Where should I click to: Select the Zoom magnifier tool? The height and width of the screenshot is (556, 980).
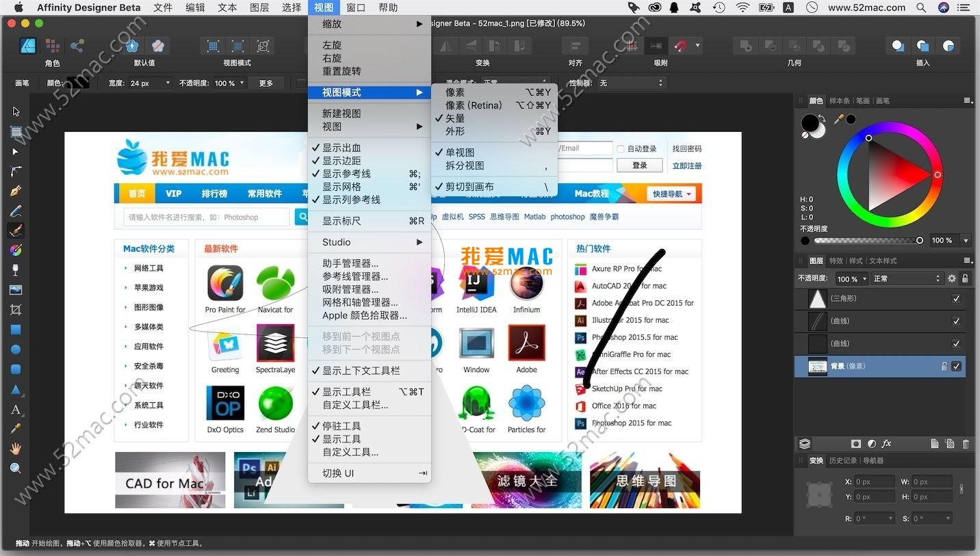point(16,468)
